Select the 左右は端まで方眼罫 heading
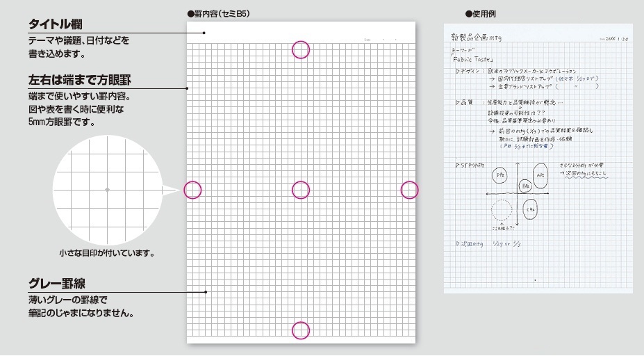 pyautogui.click(x=80, y=80)
